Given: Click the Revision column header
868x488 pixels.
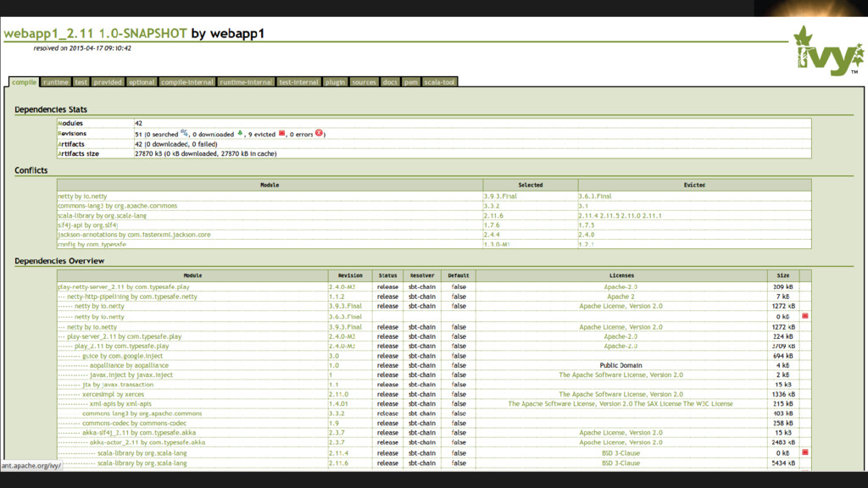Looking at the screenshot, I should tap(350, 275).
